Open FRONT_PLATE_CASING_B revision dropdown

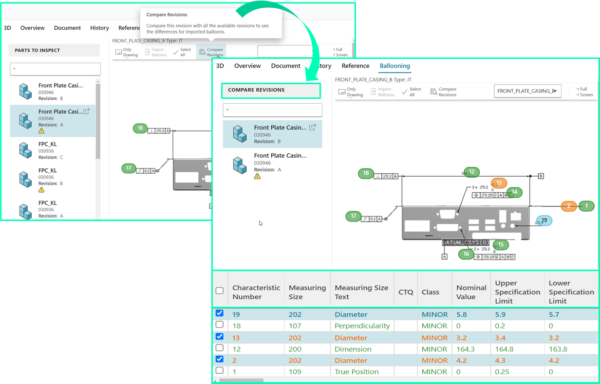[x=528, y=91]
